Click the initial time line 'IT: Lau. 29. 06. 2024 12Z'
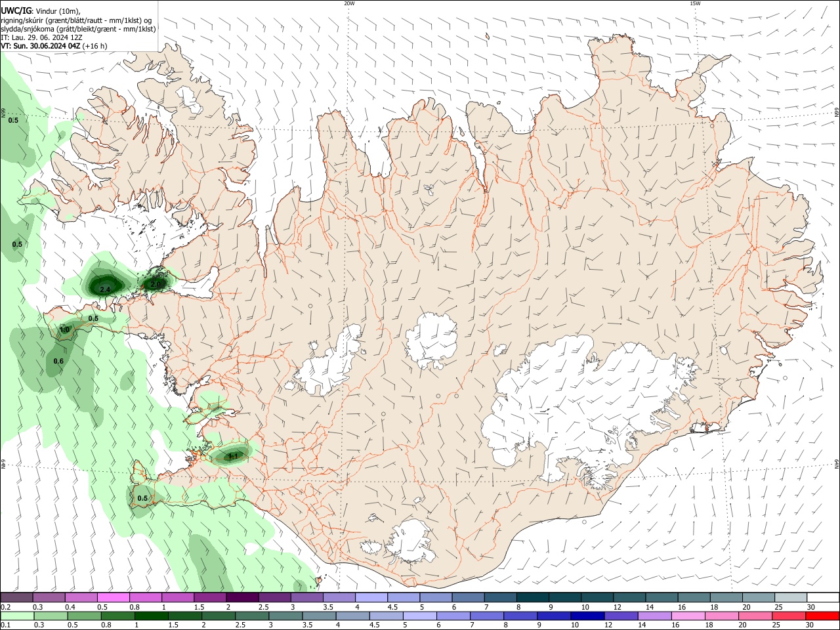The height and width of the screenshot is (630, 840). pyautogui.click(x=41, y=37)
